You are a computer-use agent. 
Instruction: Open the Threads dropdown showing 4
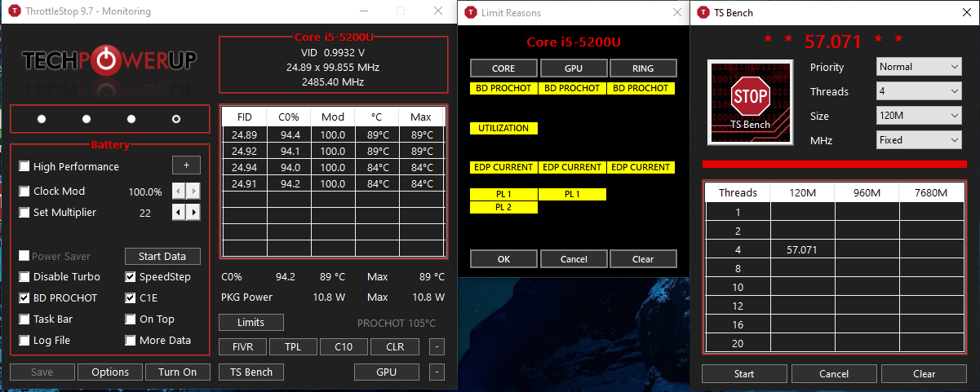pos(920,91)
